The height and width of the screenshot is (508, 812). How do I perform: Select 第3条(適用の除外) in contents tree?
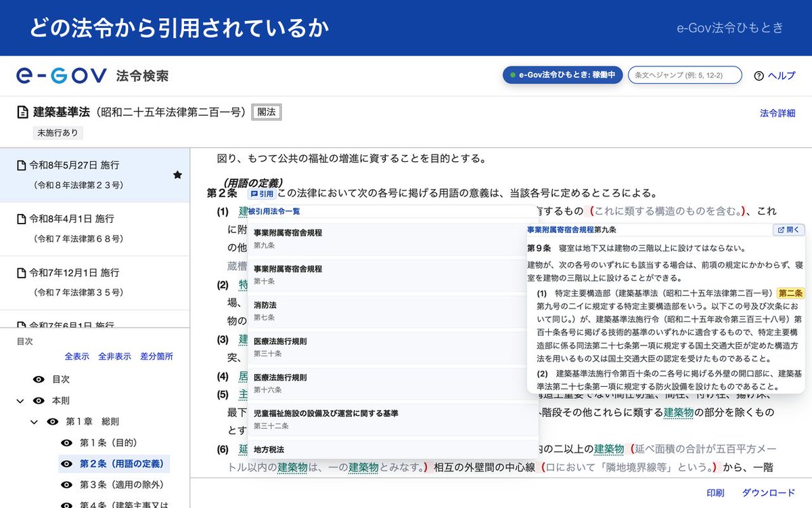coord(122,485)
